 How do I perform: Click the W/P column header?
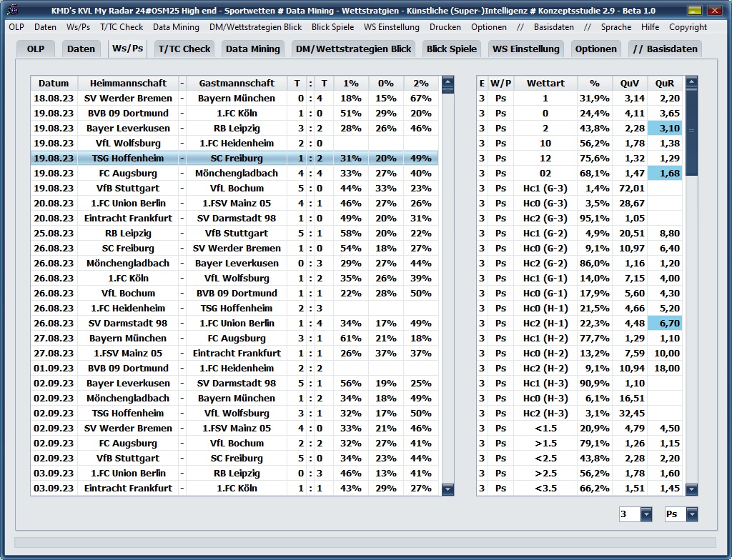[500, 84]
